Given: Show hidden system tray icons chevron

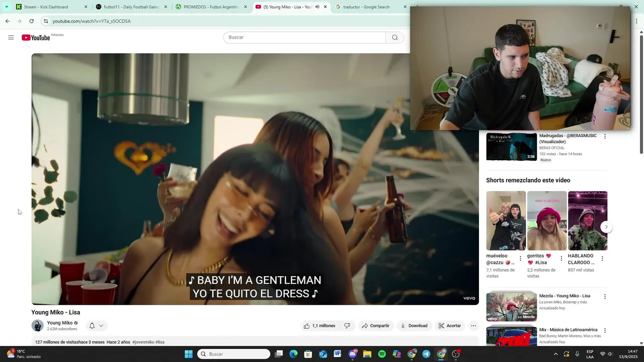Looking at the screenshot, I should point(555,354).
